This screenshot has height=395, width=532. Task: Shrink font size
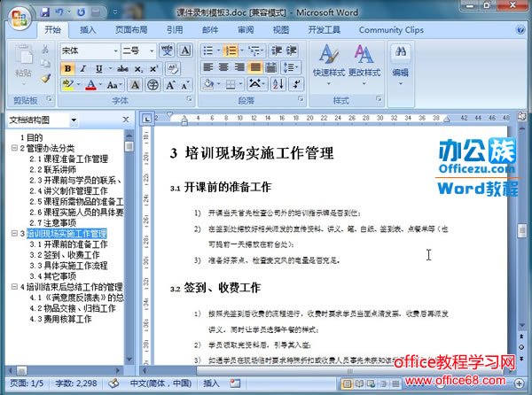[x=185, y=85]
